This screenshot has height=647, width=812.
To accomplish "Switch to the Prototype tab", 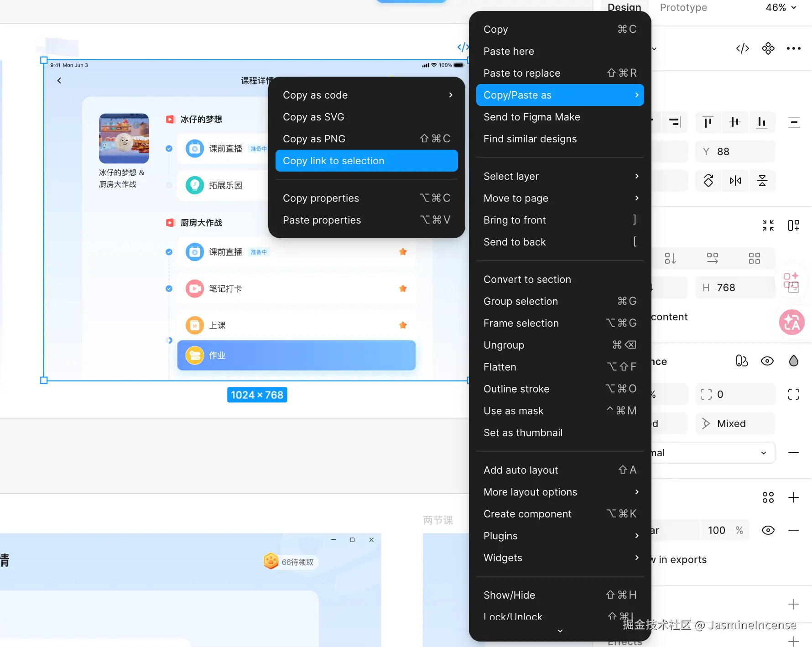I will tap(683, 7).
